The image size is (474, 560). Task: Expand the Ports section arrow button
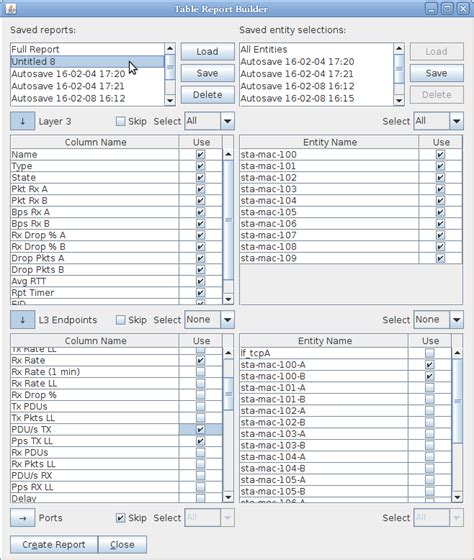click(x=23, y=518)
